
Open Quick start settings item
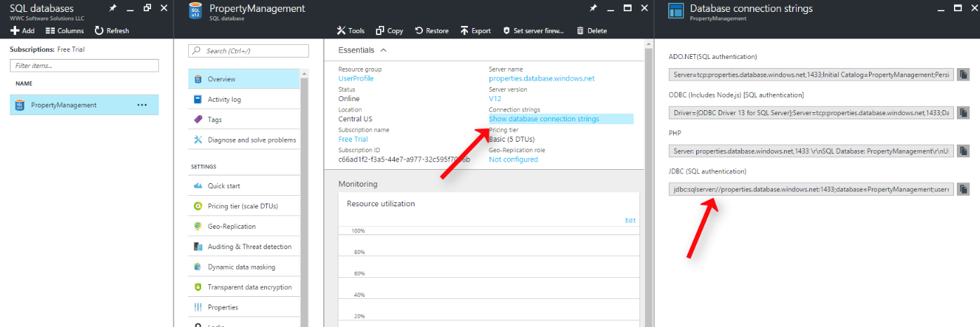click(244, 186)
